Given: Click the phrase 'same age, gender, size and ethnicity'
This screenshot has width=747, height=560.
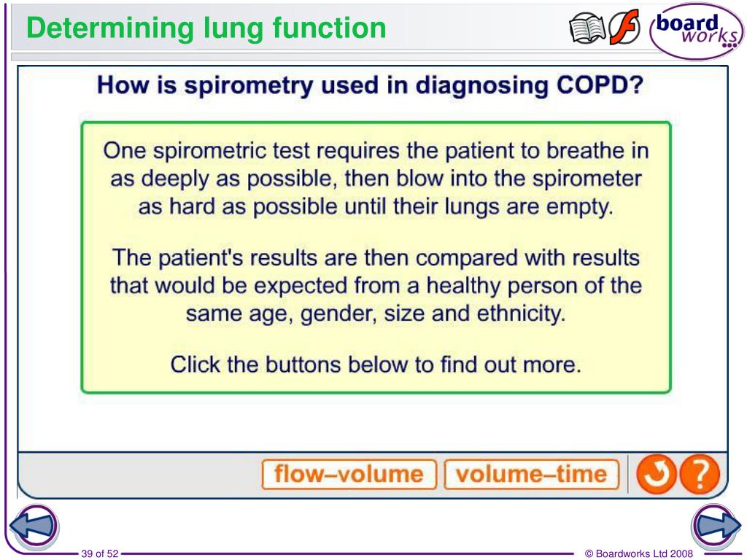Looking at the screenshot, I should click(375, 314).
